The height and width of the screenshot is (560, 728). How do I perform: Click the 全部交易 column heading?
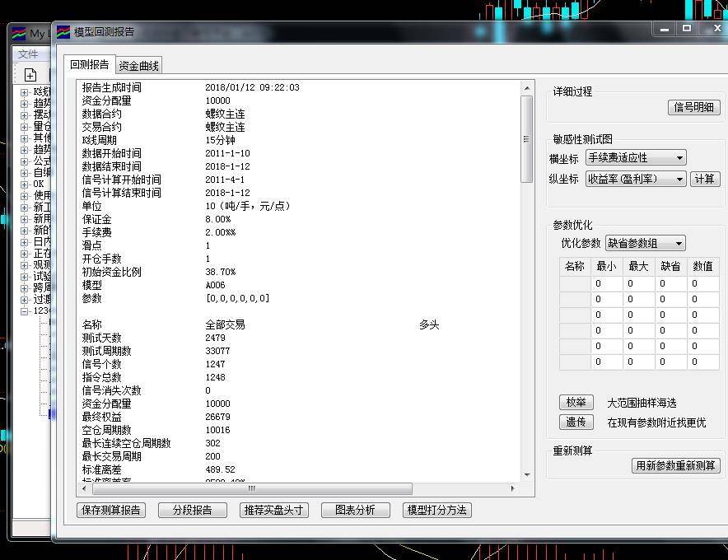(225, 324)
